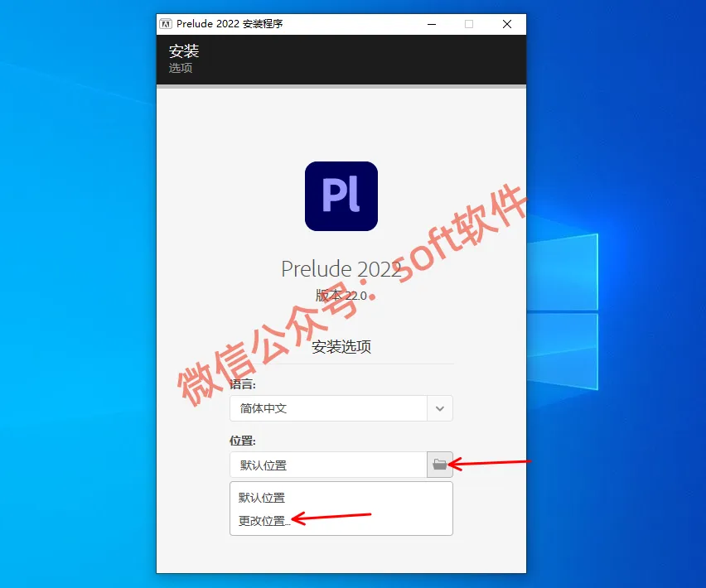The height and width of the screenshot is (588, 706).
Task: Click the Adobe icon in the title bar
Action: [x=166, y=24]
